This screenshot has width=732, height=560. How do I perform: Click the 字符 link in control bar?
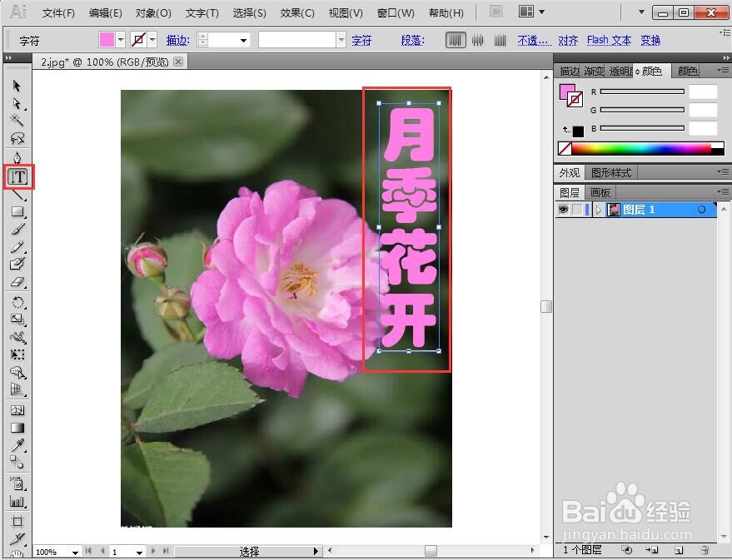point(361,41)
